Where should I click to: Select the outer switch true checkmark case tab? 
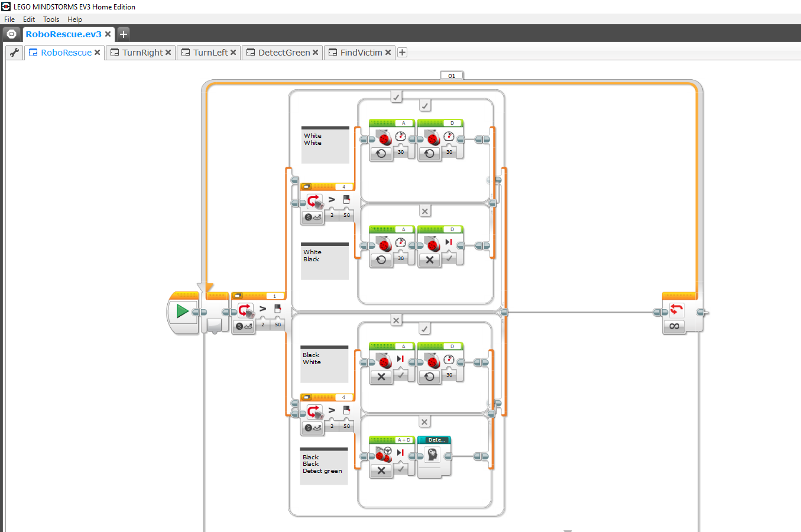point(397,96)
